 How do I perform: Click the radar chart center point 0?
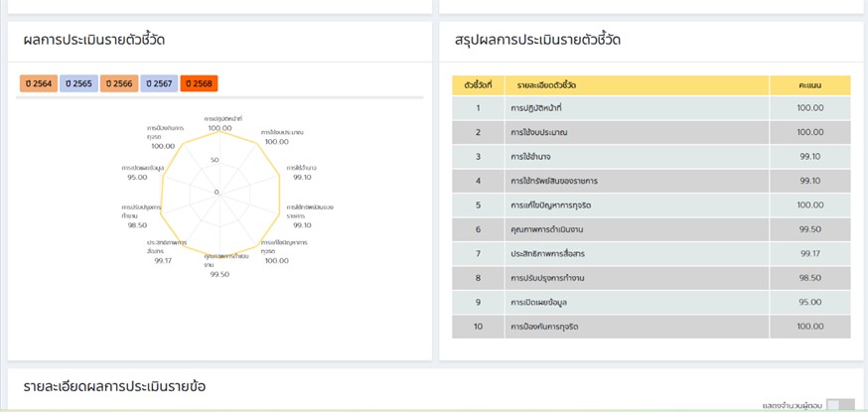pyautogui.click(x=217, y=193)
